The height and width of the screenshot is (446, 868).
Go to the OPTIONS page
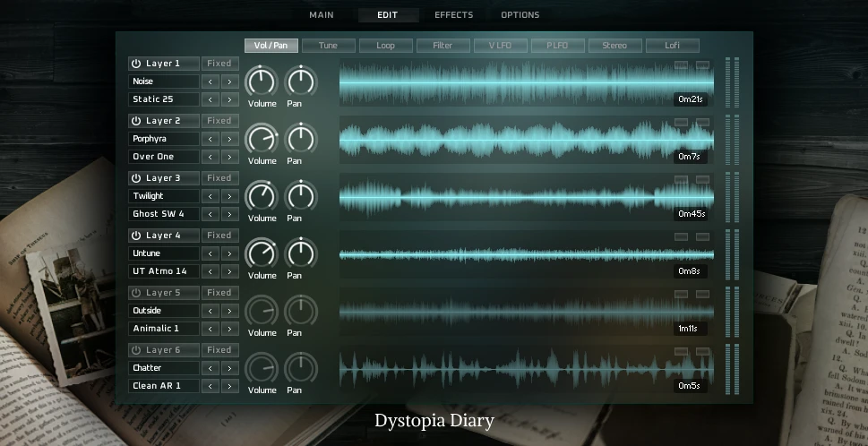(x=520, y=15)
